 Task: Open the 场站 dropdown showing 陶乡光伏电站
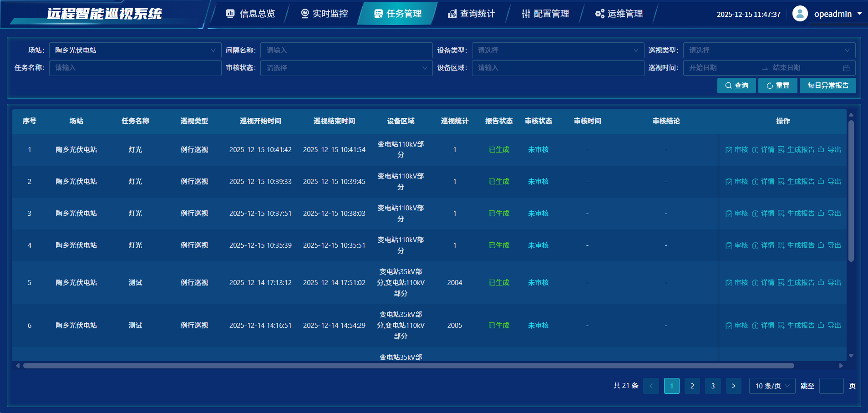point(135,50)
